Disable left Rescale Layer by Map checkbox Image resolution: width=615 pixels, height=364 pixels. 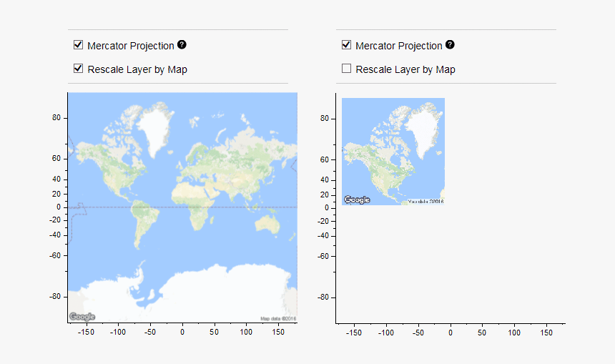[78, 69]
